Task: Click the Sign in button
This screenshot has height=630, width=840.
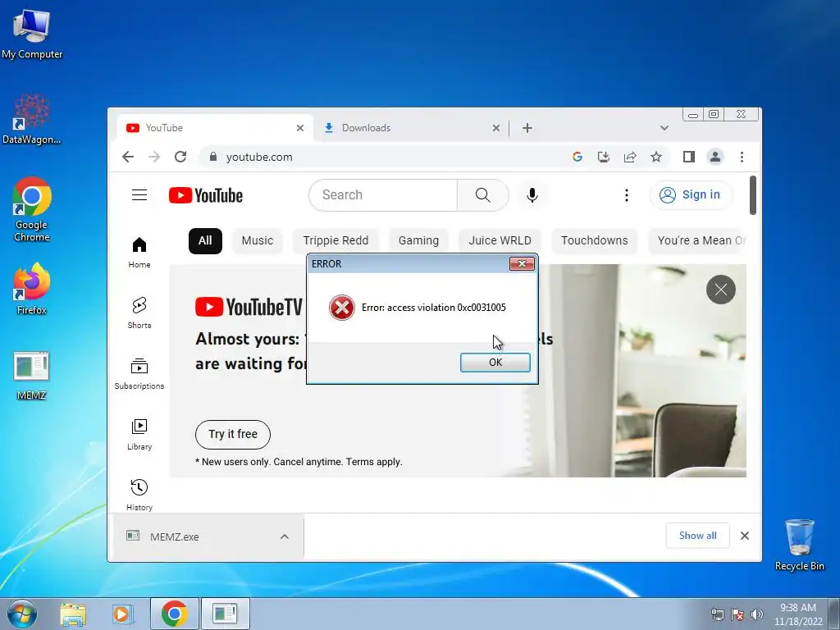Action: click(691, 195)
